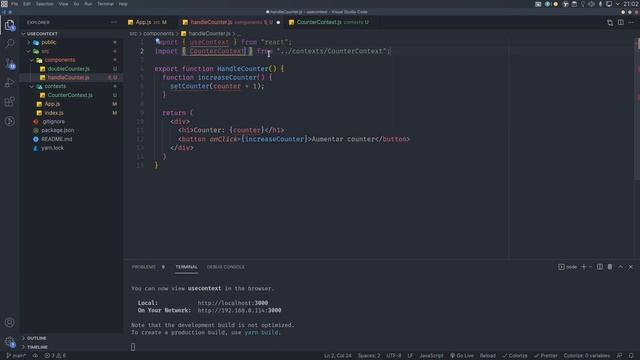The width and height of the screenshot is (640, 360).
Task: Click the errors and warnings status indicator
Action: coord(55,356)
